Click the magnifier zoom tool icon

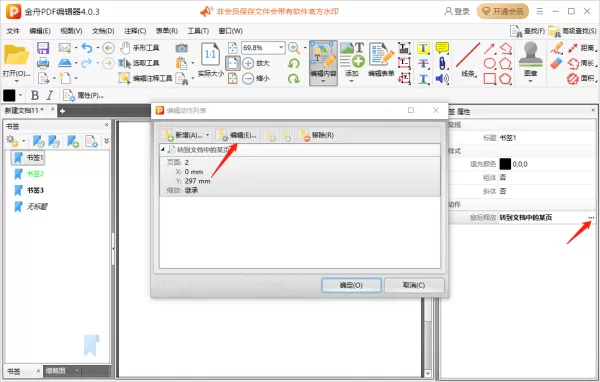pos(293,48)
